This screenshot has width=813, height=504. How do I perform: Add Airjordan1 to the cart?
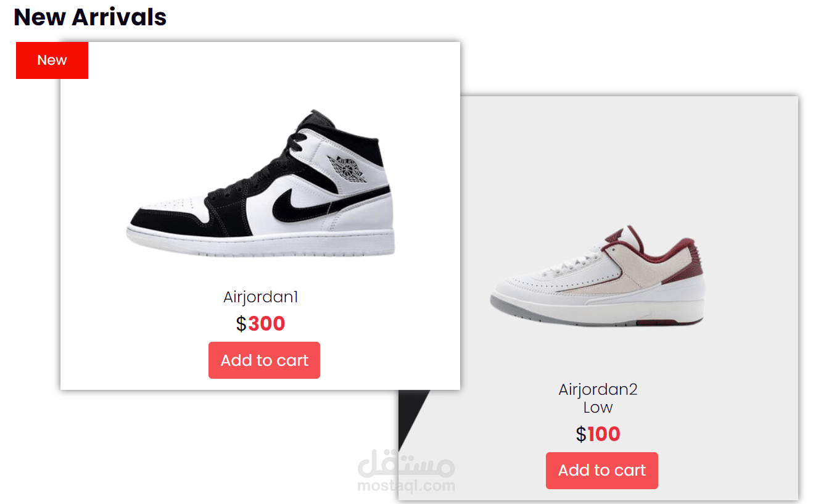[264, 360]
